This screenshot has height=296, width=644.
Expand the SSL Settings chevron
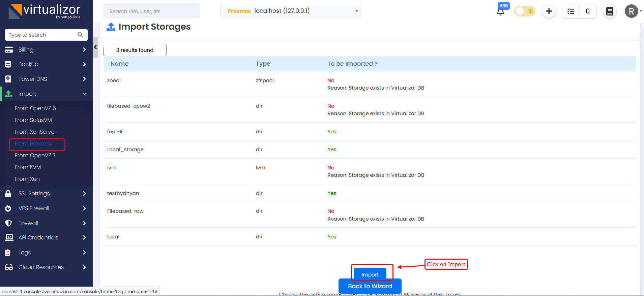pos(84,193)
